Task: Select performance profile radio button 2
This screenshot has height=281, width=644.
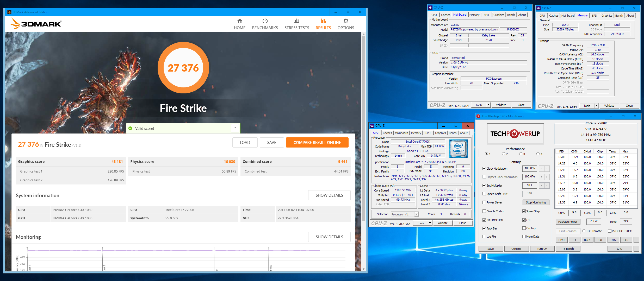Action: pyautogui.click(x=504, y=154)
